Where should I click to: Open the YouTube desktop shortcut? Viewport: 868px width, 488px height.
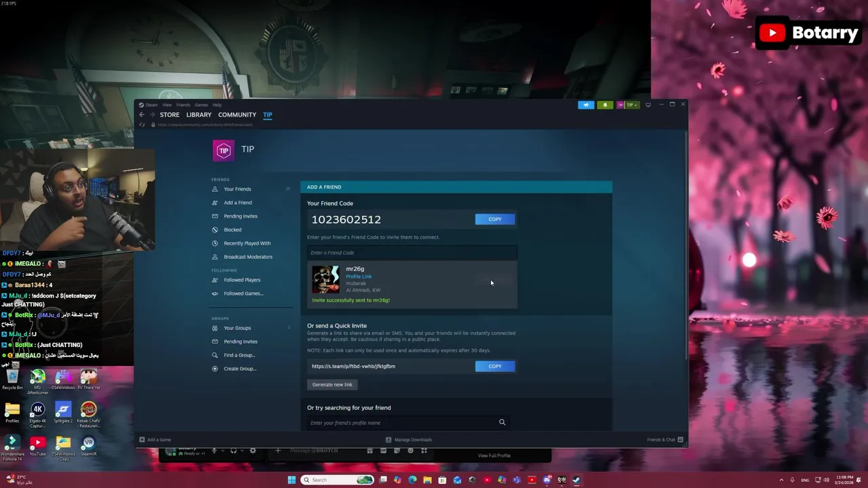tap(37, 447)
